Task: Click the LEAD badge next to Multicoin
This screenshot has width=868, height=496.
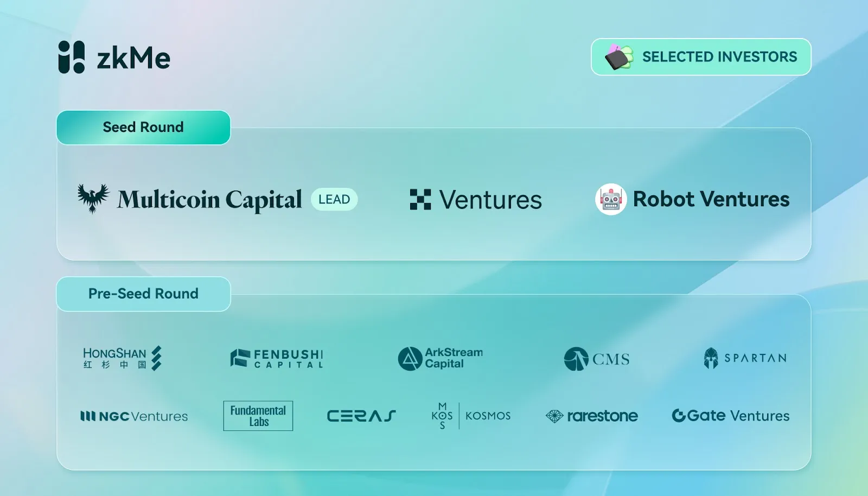Action: click(334, 199)
